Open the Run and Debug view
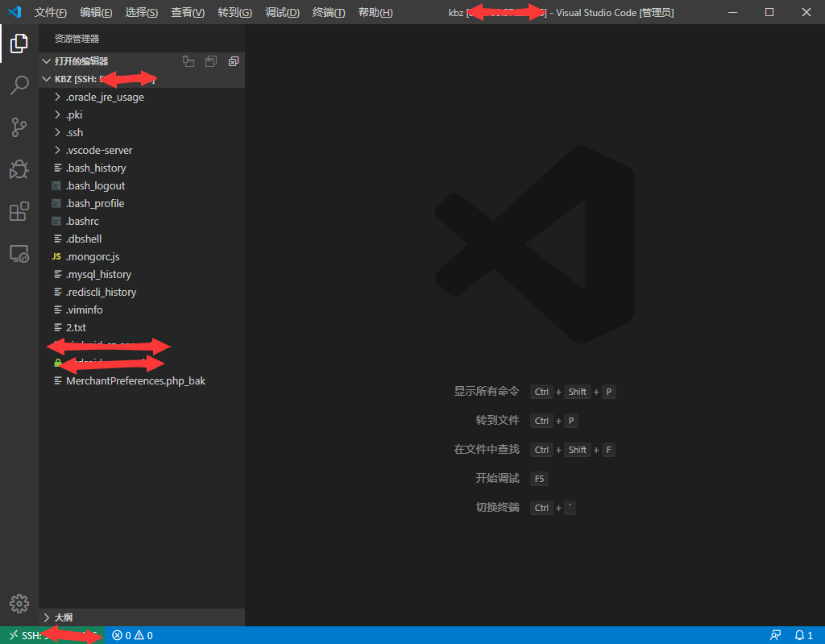The image size is (825, 644). click(19, 169)
